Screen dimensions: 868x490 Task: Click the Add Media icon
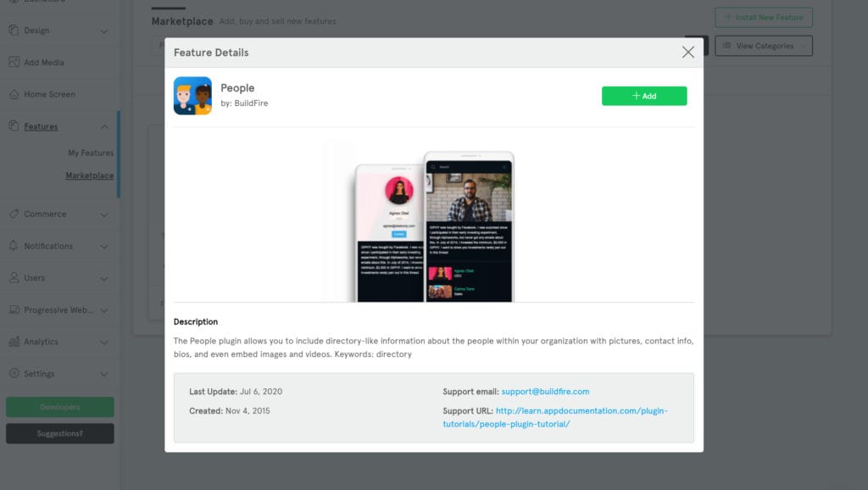pyautogui.click(x=14, y=63)
